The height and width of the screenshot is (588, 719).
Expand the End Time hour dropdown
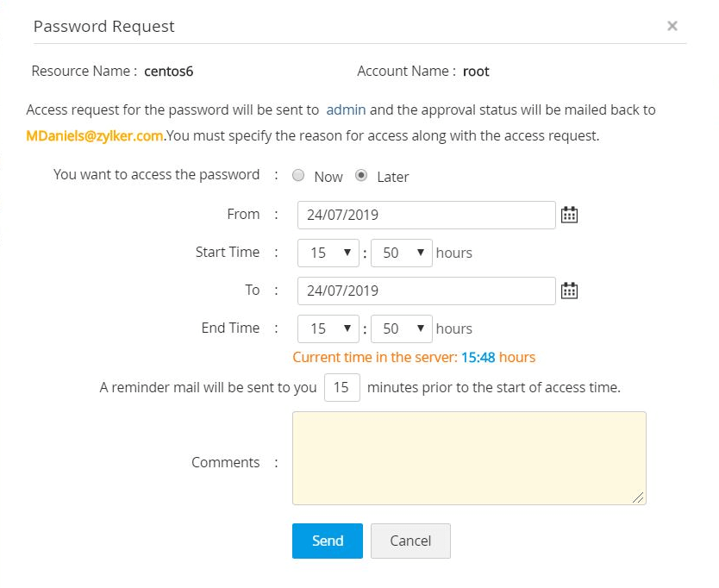pyautogui.click(x=328, y=328)
